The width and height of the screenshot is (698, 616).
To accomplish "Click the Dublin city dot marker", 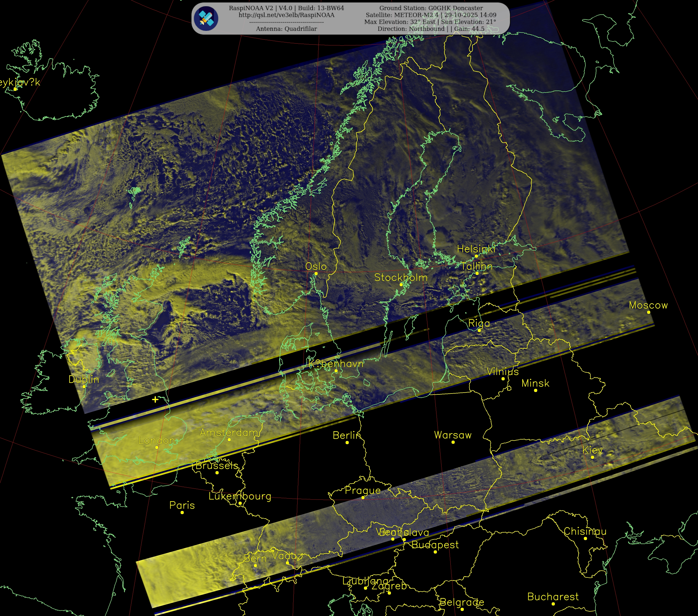I will [84, 386].
